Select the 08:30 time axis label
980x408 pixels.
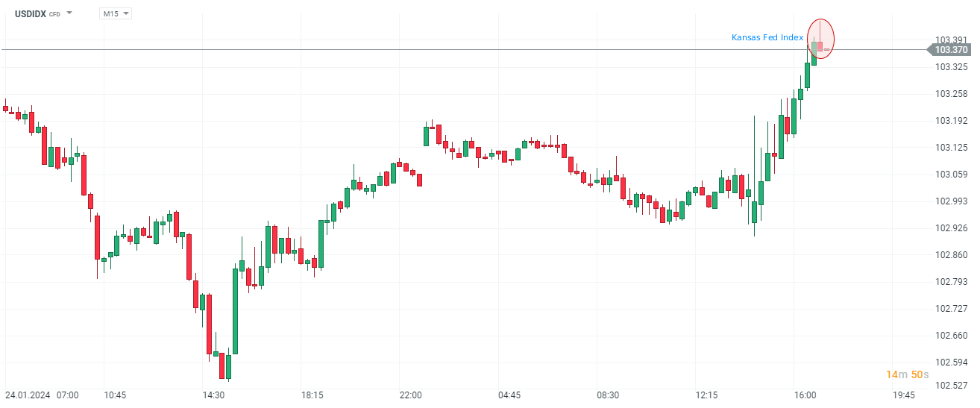(608, 395)
